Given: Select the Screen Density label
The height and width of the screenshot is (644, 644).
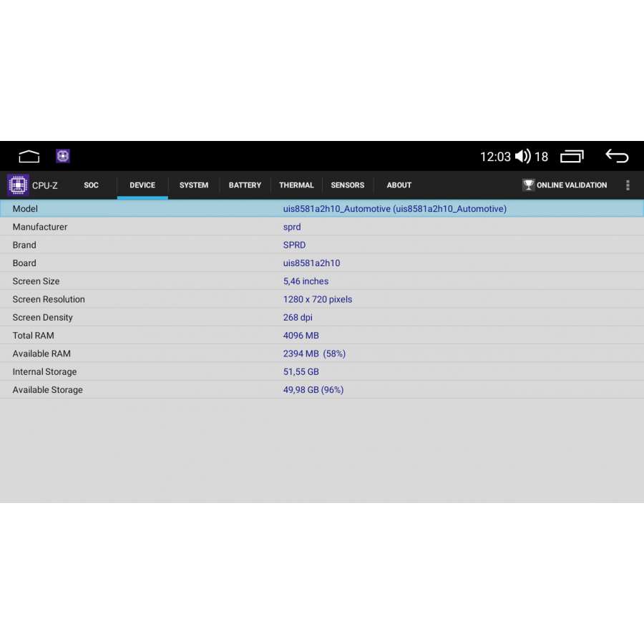Looking at the screenshot, I should click(43, 318).
